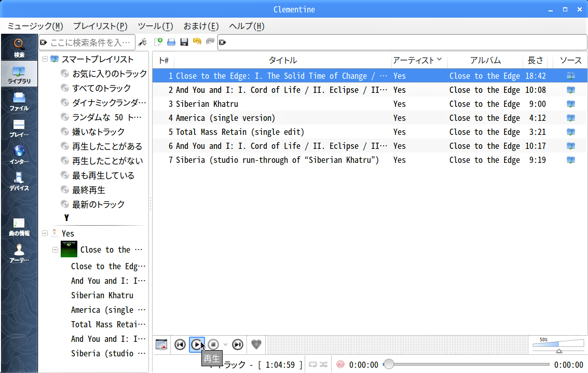Screen dimensions: 588x373
Task: Click the clear icon in library search field
Action: (x=44, y=43)
